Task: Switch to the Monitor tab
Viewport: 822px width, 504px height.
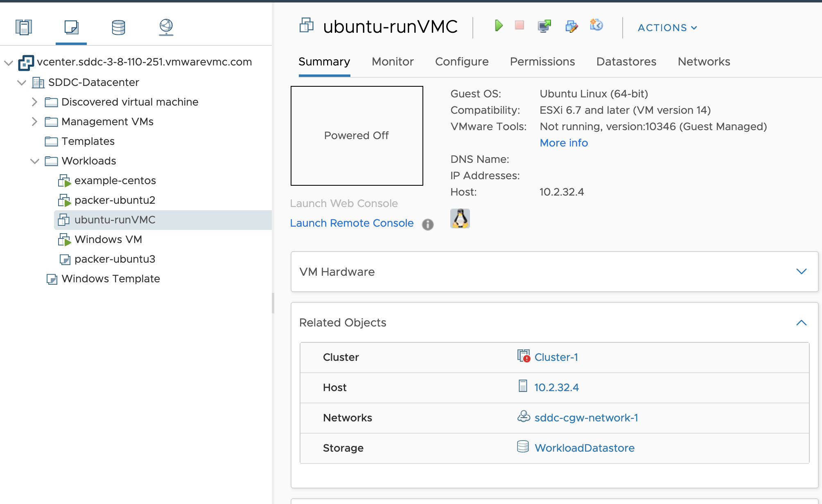Action: [x=393, y=62]
